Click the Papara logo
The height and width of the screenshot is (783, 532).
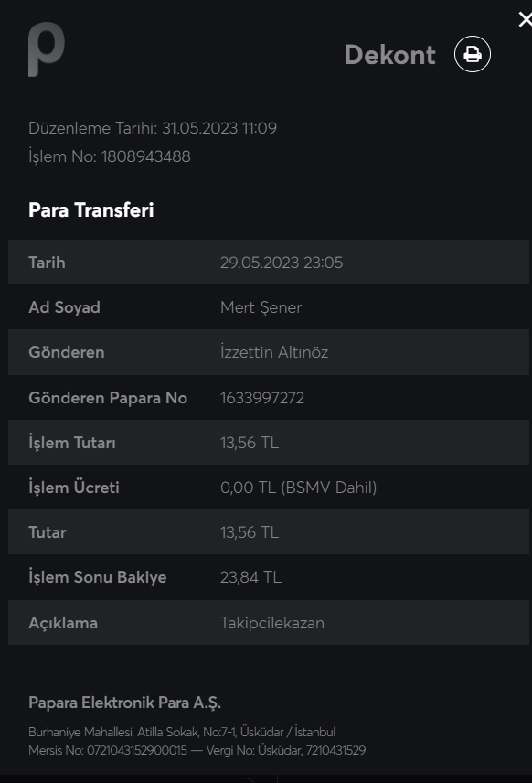(x=47, y=49)
